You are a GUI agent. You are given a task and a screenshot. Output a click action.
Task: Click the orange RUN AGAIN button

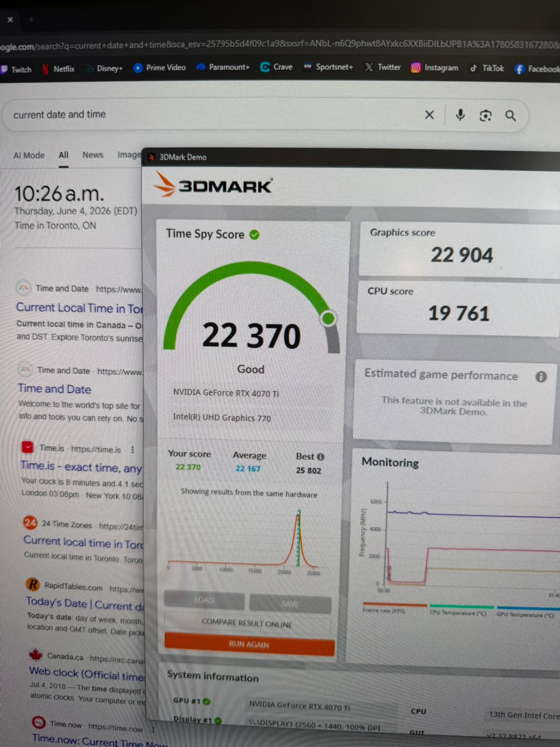pos(249,644)
